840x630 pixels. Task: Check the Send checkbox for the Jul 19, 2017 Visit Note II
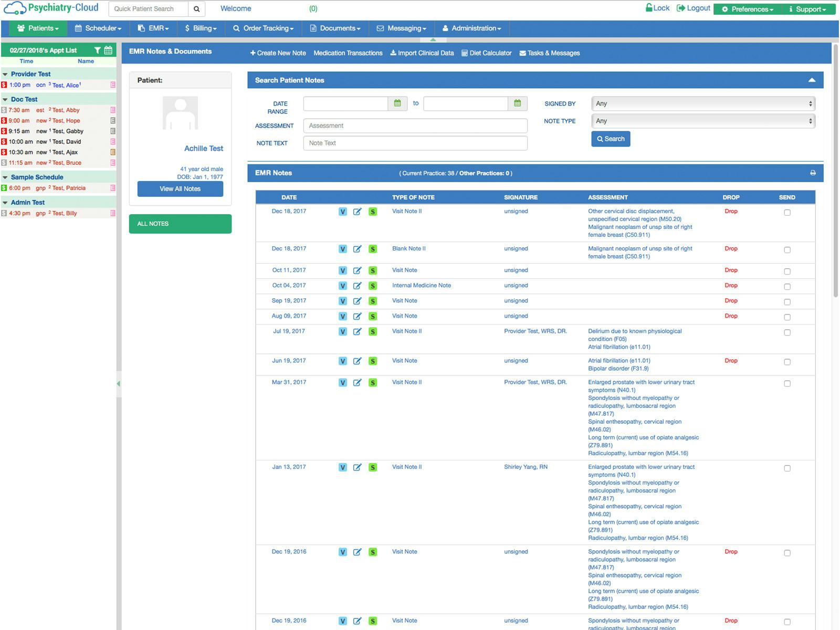coord(787,332)
